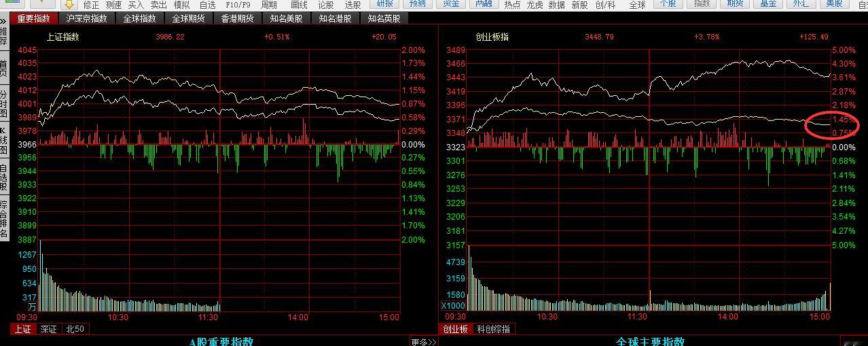Click the 3986.22 index value
Screen dimensions: 868x346
170,37
